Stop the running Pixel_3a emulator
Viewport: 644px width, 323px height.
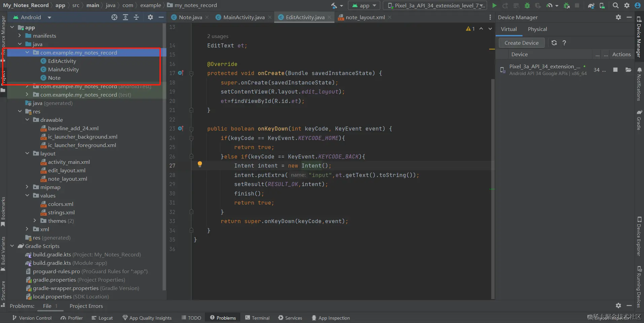615,70
